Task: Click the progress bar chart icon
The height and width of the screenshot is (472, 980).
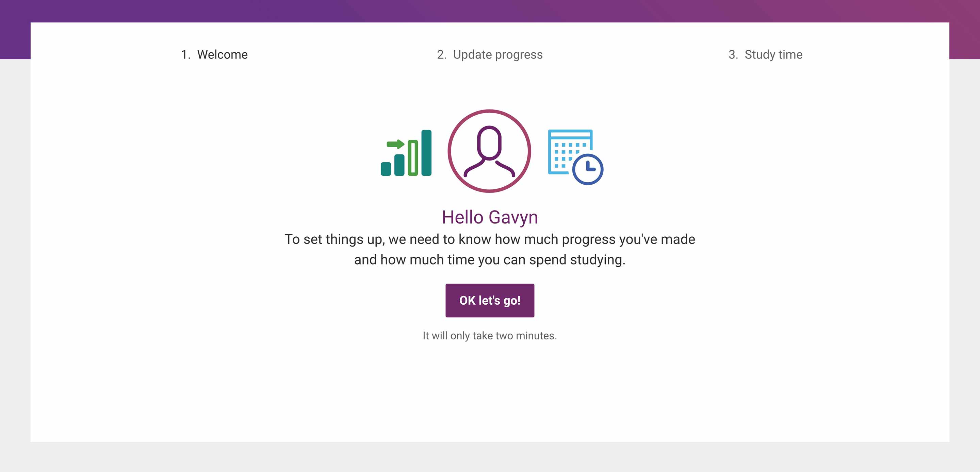Action: tap(406, 153)
